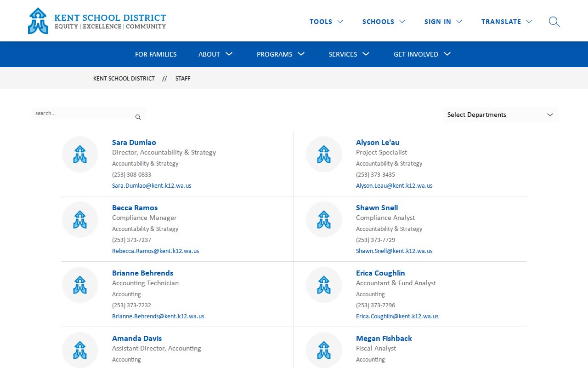
Task: Expand the Programs chevron
Action: click(x=301, y=54)
